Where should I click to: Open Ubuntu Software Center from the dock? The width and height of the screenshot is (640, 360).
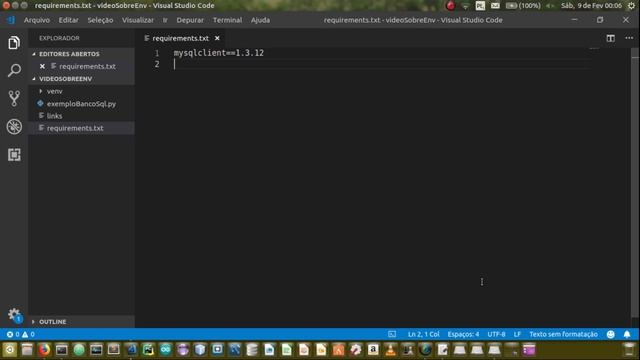pos(338,350)
